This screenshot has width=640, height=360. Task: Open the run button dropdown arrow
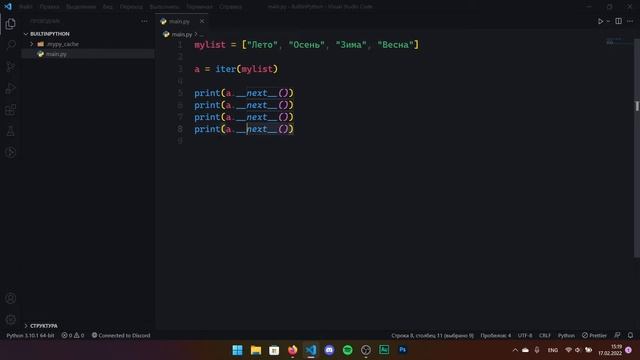pyautogui.click(x=608, y=21)
